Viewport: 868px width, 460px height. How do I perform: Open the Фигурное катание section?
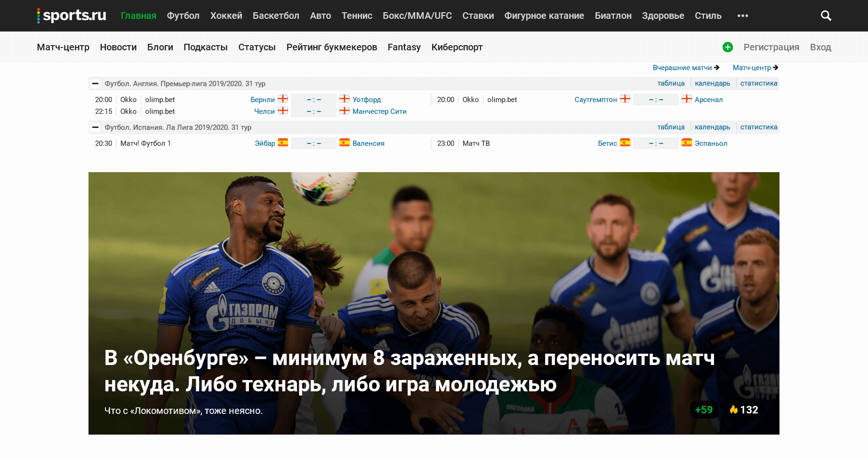(544, 16)
